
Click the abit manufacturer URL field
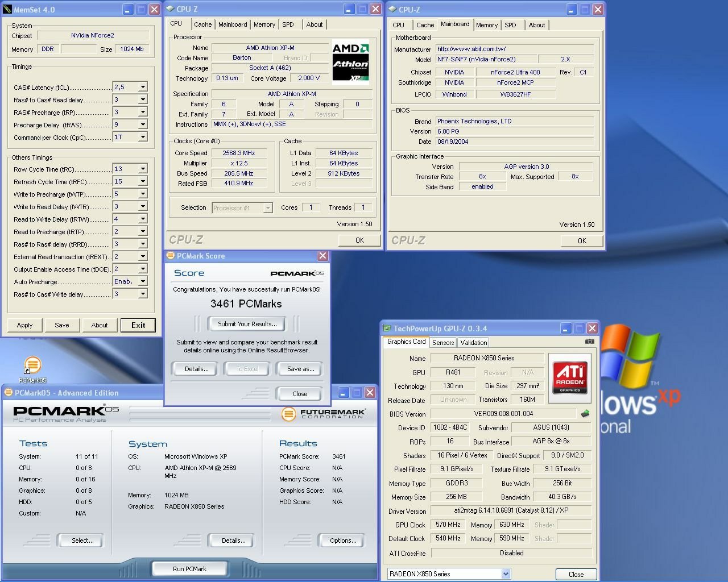point(515,49)
